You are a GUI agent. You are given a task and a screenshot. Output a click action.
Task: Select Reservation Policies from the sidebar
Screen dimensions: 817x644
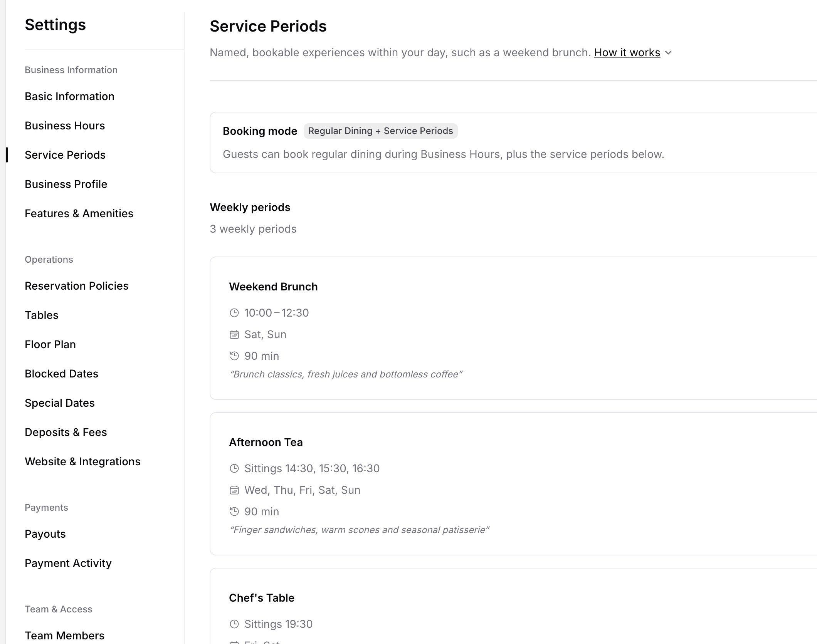click(77, 286)
